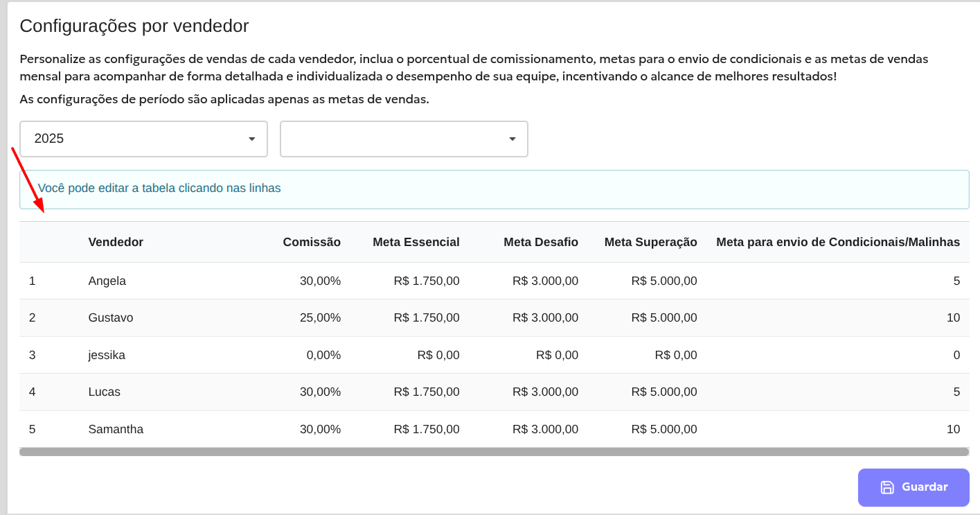Edit Gustavo's 25,00% commission cell
Screen dimensions: 980x515
tap(320, 317)
